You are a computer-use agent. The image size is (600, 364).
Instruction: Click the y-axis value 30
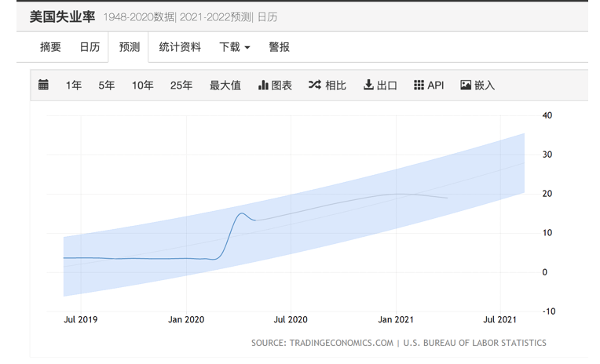pyautogui.click(x=547, y=155)
